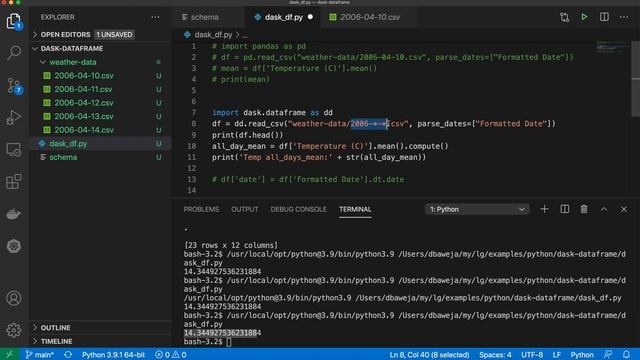640x360 pixels.
Task: Open changes compare icon in editor toolbar
Action: [564, 17]
